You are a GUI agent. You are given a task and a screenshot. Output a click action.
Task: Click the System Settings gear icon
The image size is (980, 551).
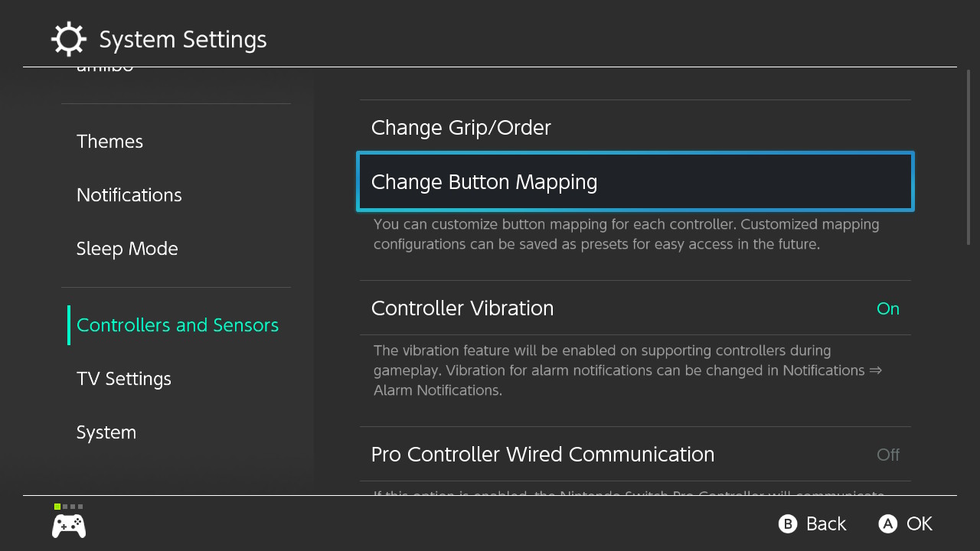pos(69,39)
